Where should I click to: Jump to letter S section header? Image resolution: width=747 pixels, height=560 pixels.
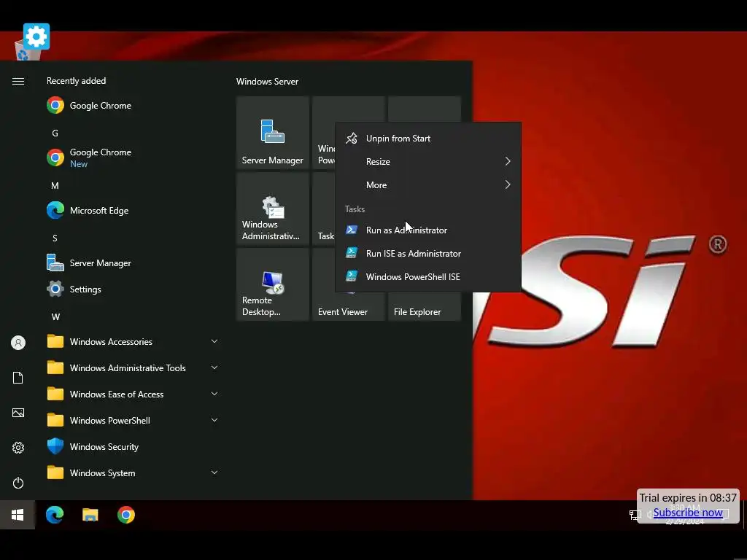pos(55,238)
